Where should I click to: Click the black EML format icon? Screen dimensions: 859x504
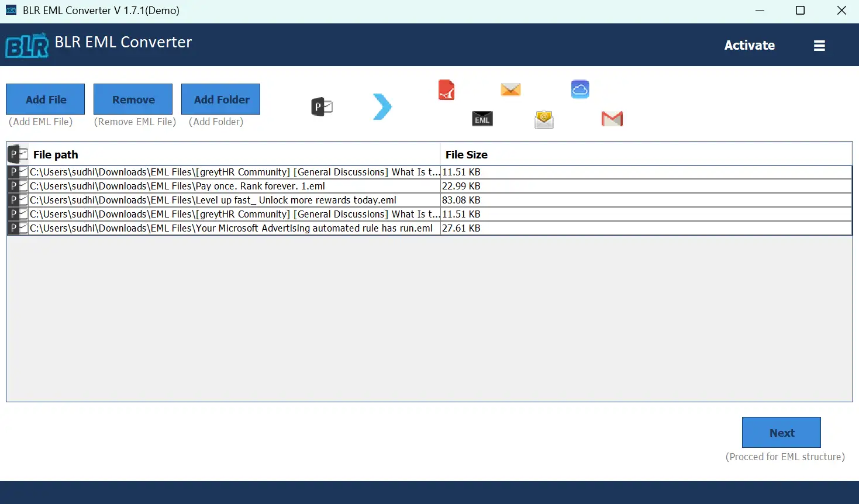tap(482, 119)
